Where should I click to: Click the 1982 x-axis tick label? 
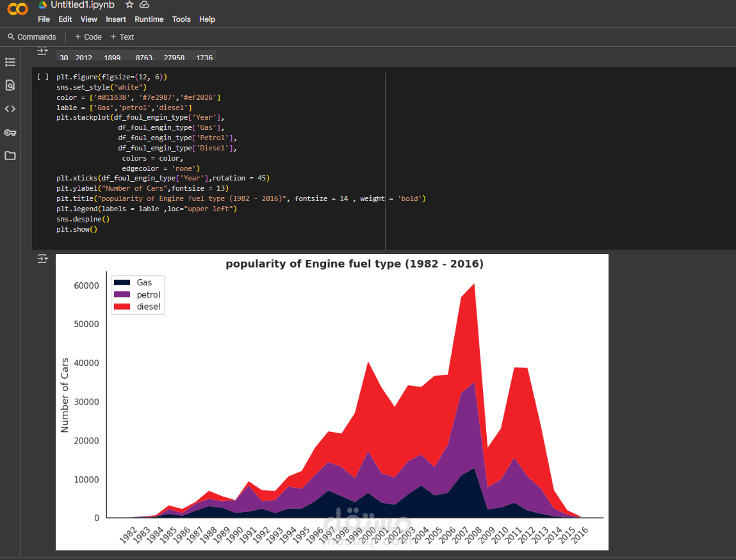pyautogui.click(x=127, y=535)
